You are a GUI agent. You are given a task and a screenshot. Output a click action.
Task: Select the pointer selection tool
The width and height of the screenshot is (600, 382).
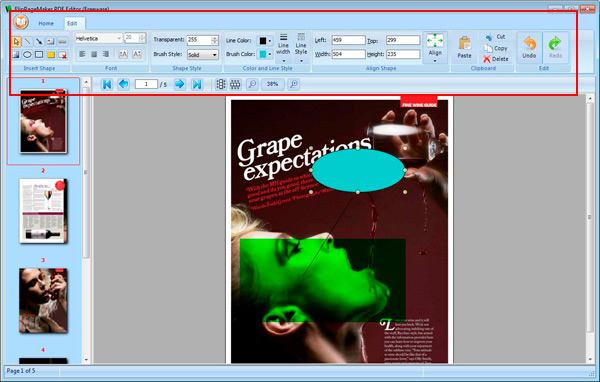16,41
